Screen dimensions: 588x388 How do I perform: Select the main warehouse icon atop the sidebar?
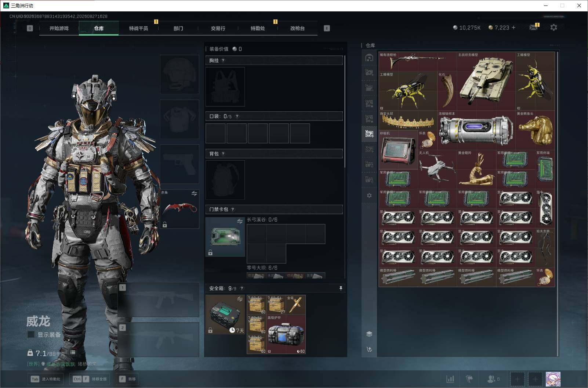[369, 58]
